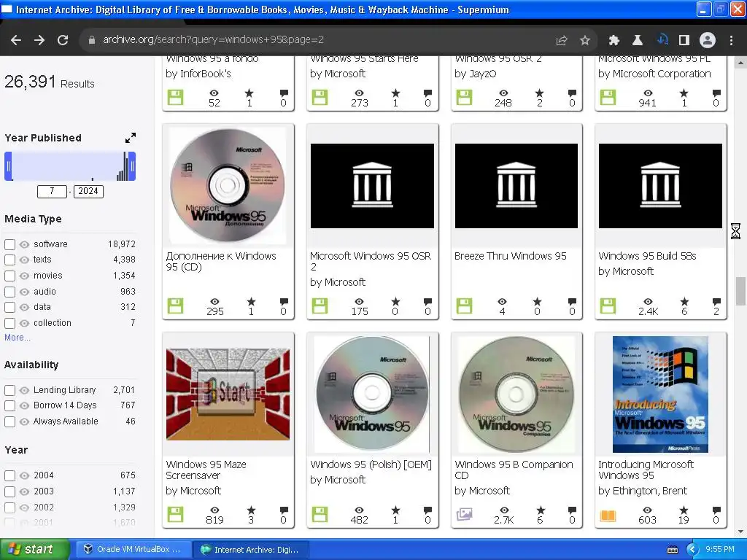Go forward in browser history
Image resolution: width=747 pixels, height=560 pixels.
coord(39,40)
